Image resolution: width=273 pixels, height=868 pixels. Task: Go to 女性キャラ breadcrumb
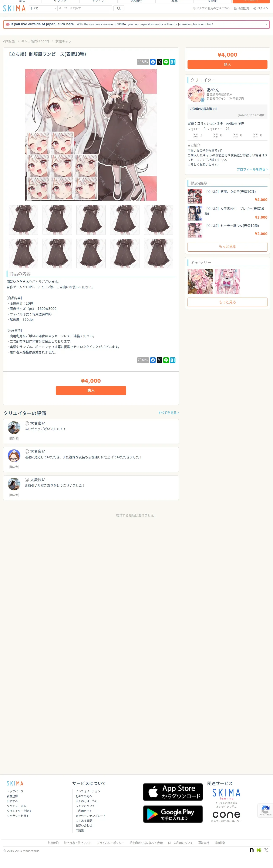(63, 41)
